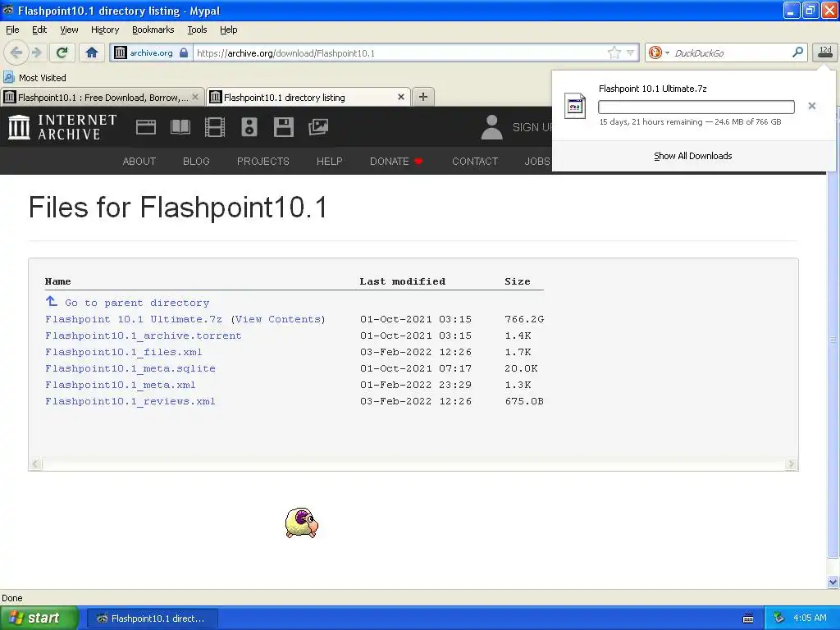
Task: Open the CONTACT link
Action: click(475, 162)
